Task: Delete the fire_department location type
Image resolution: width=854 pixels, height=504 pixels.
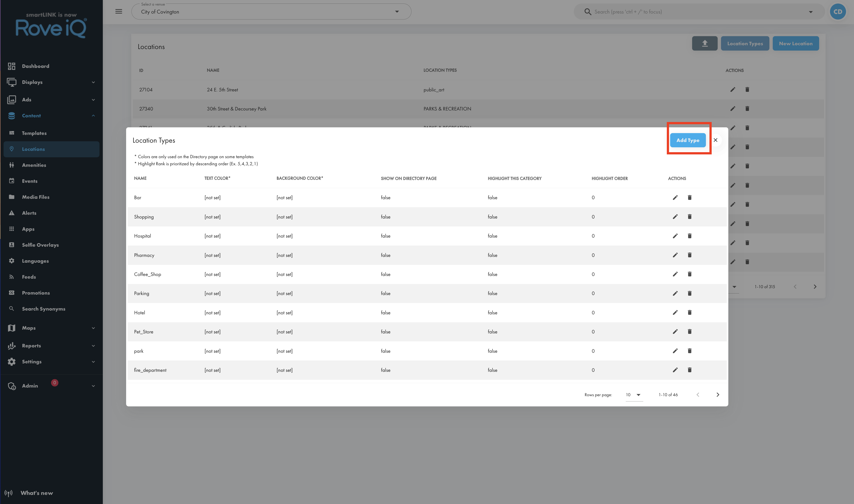Action: pyautogui.click(x=689, y=370)
